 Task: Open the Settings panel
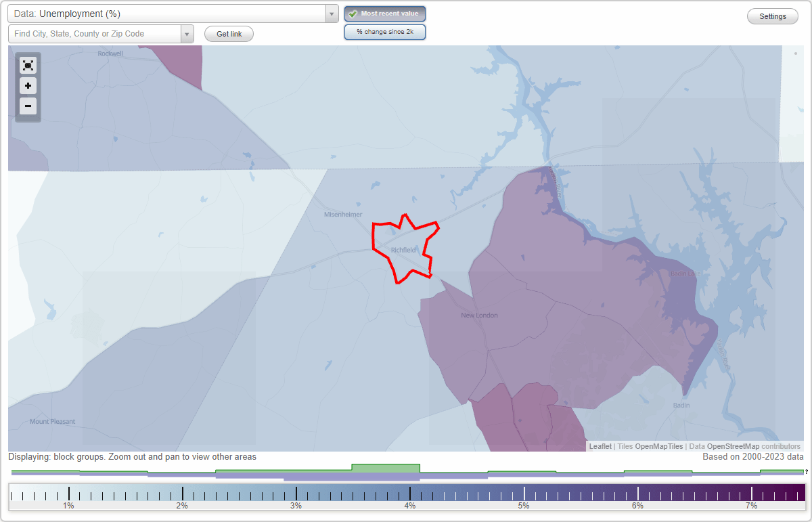[772, 16]
